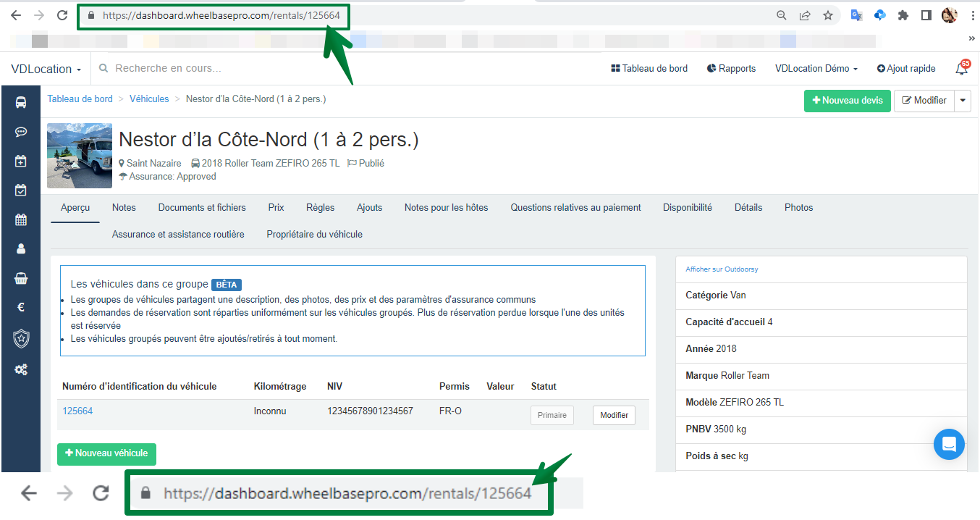Open the browser extensions puzzle icon
Viewport: 980px width, 520px height.
coord(903,14)
